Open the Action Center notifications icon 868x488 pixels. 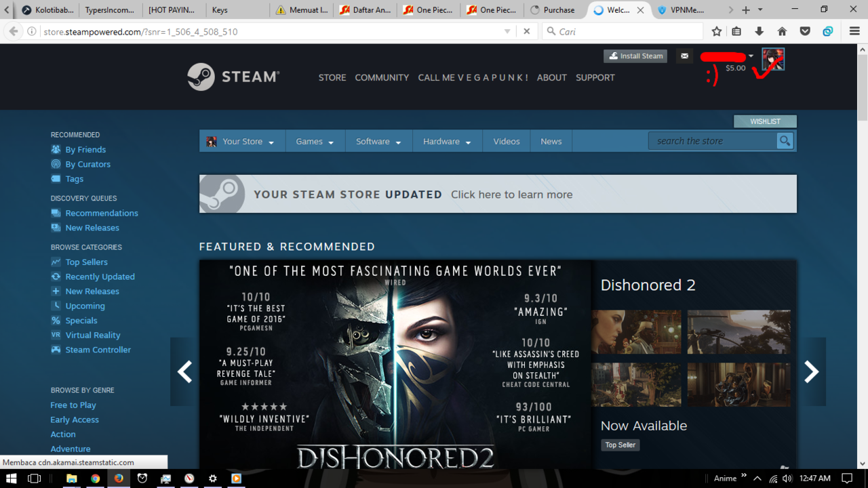coord(846,478)
